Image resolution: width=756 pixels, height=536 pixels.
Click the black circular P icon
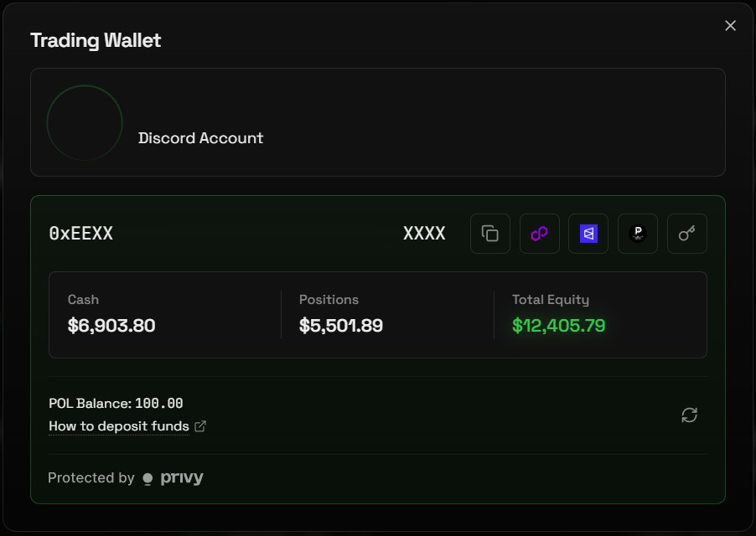click(638, 234)
